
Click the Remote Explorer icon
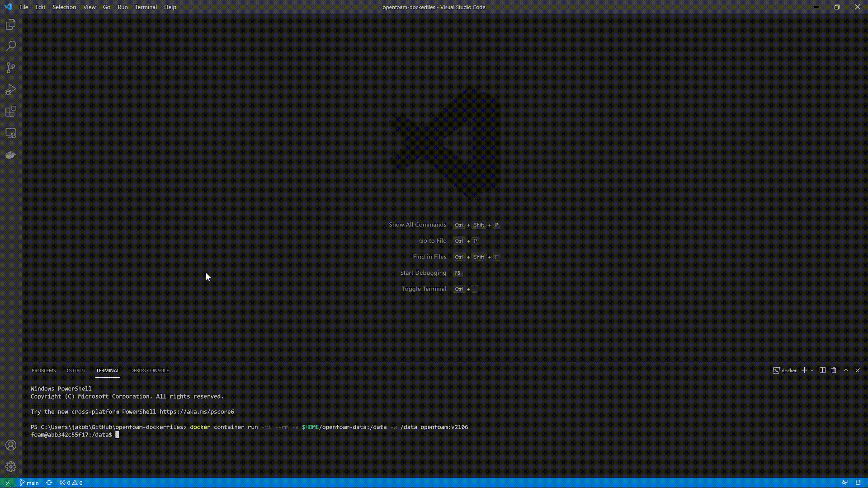(11, 133)
